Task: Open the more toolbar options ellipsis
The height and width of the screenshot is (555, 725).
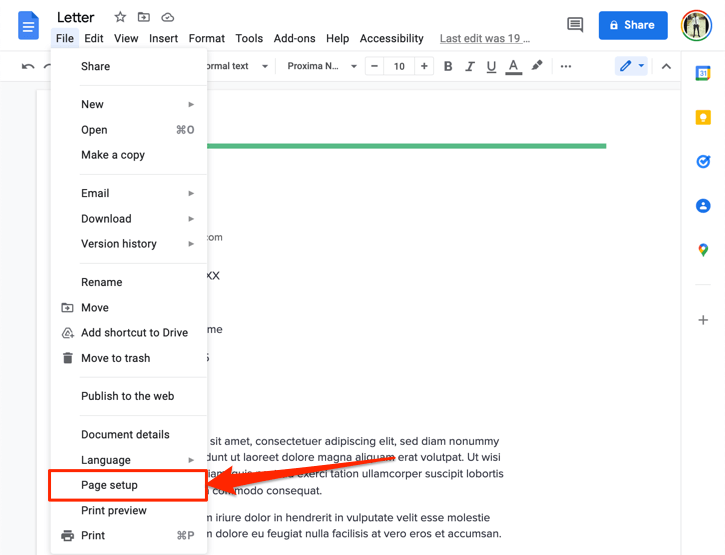Action: point(565,67)
